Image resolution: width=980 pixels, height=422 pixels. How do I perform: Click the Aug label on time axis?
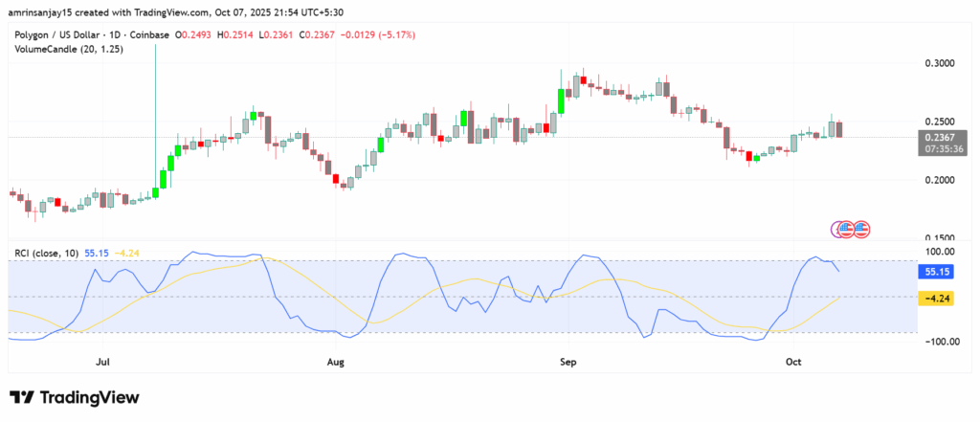[336, 363]
